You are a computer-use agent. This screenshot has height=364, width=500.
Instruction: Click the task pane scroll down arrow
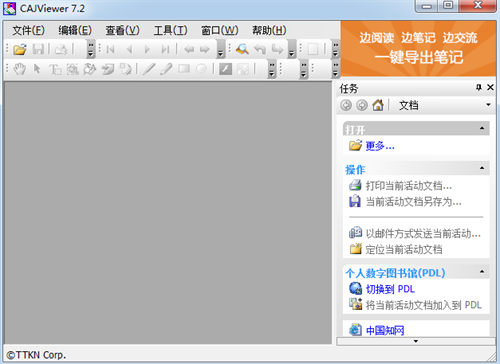click(416, 341)
